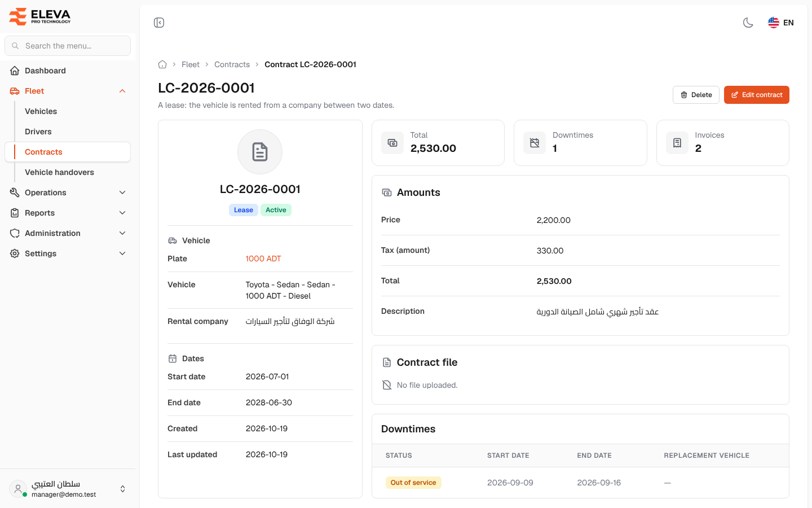The height and width of the screenshot is (508, 812).
Task: Click the Reports clipboard icon
Action: [15, 213]
